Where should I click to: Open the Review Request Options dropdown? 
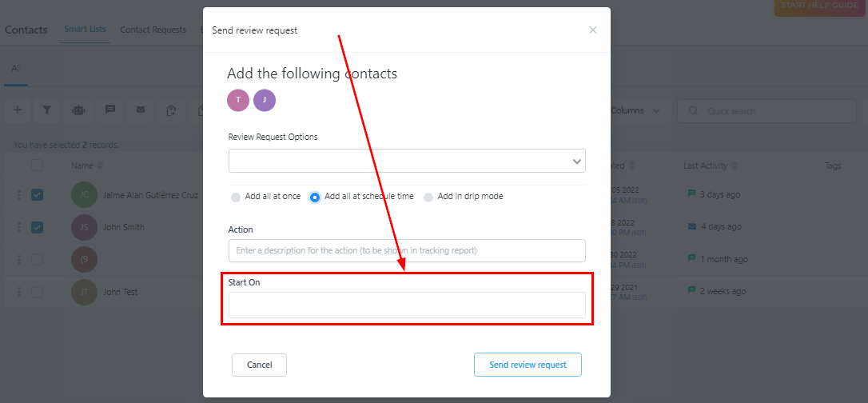[x=407, y=161]
